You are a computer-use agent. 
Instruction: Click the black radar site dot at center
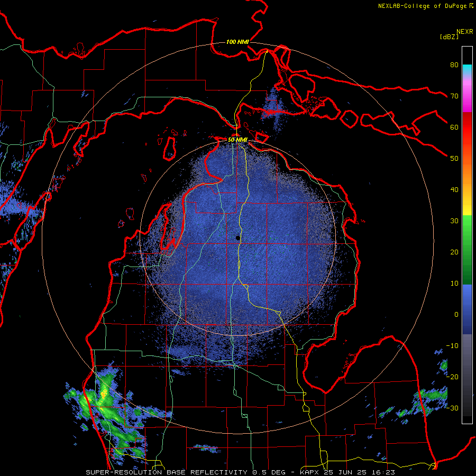[x=238, y=238]
